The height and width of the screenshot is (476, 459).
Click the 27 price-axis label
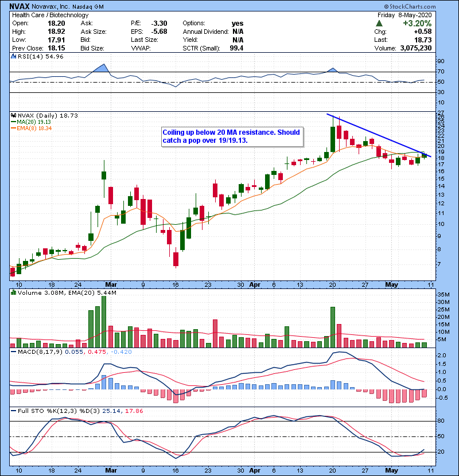(x=440, y=112)
